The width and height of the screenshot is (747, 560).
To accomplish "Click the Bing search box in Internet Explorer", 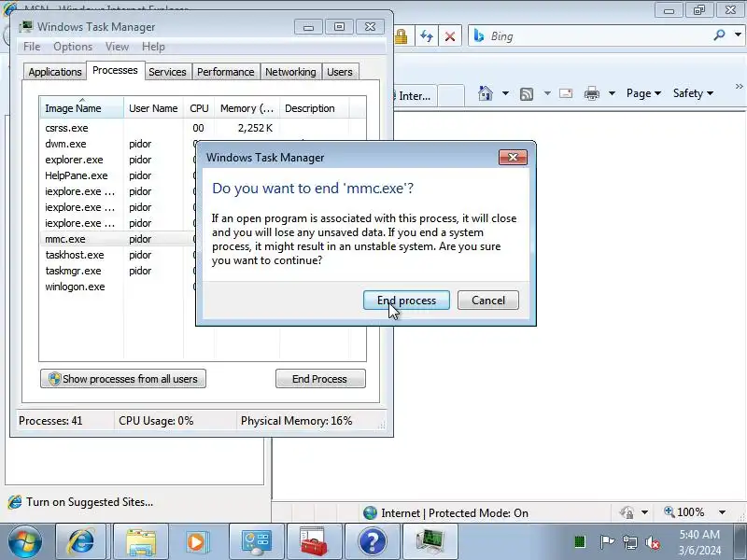I will [x=591, y=36].
